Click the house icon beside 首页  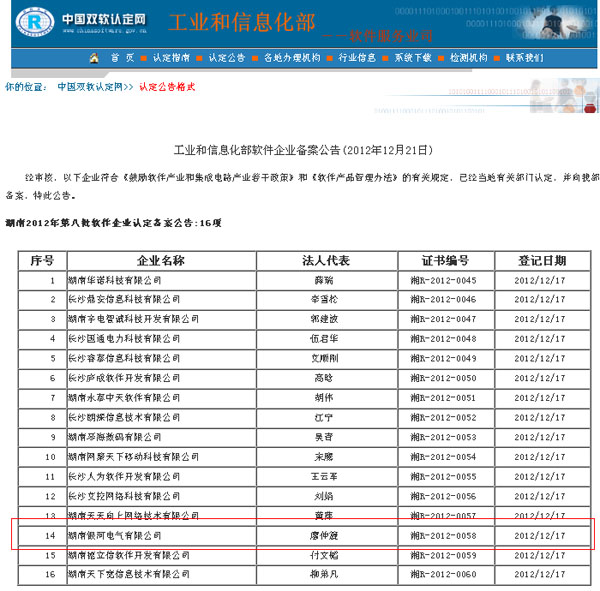point(94,58)
